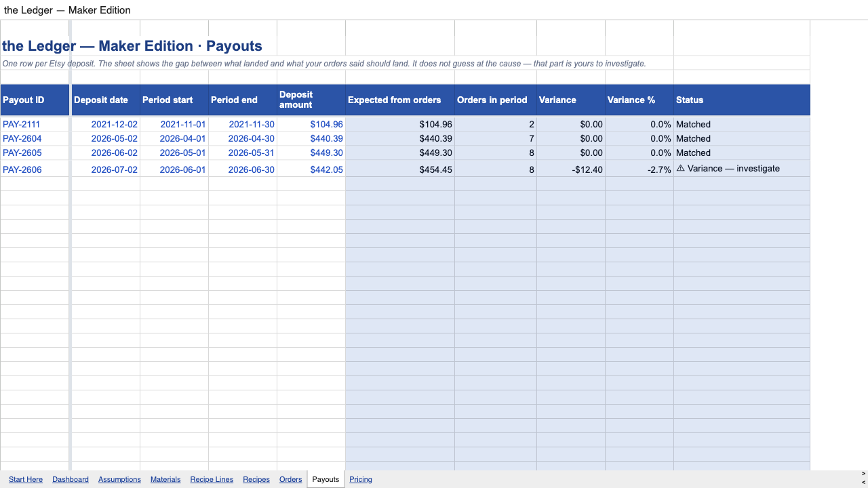The height and width of the screenshot is (488, 868).
Task: Open the Assumptions sheet tab
Action: [119, 479]
